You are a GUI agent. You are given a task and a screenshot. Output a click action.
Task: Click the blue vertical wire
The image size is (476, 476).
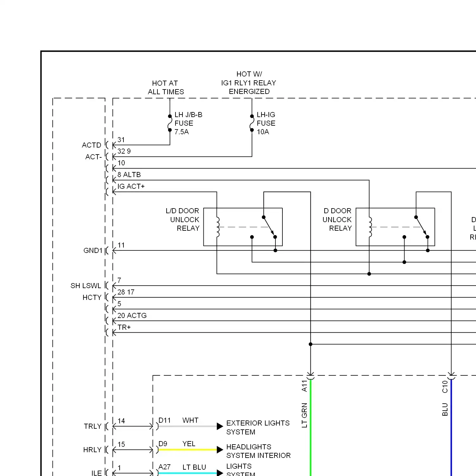pos(451,427)
